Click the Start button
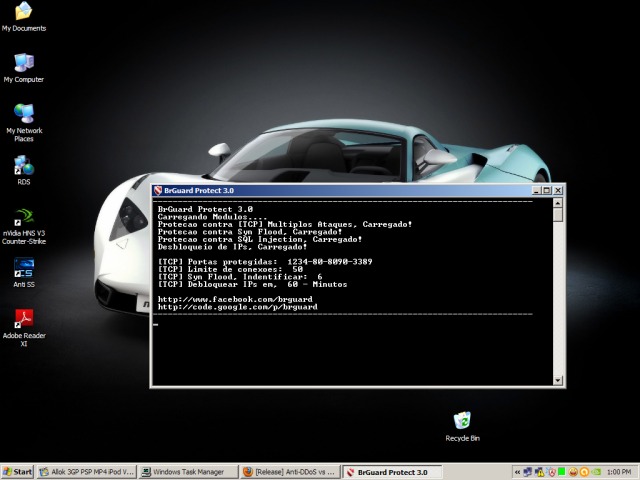This screenshot has width=640, height=480. [18, 471]
